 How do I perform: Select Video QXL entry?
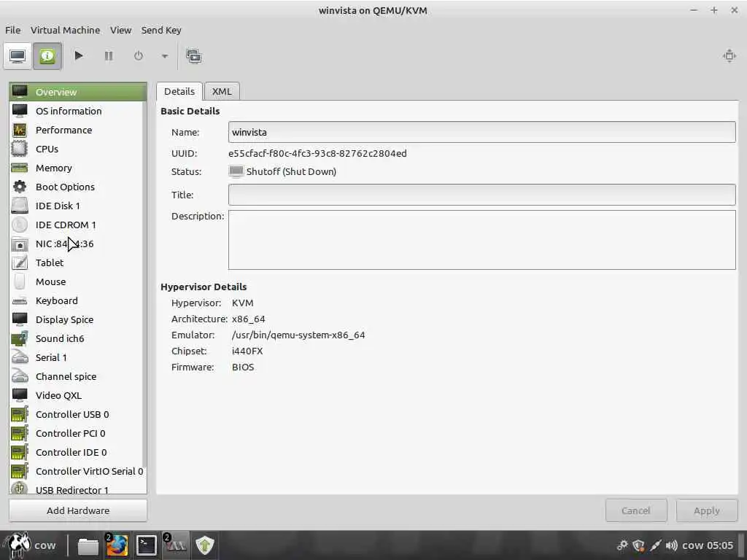click(77, 396)
